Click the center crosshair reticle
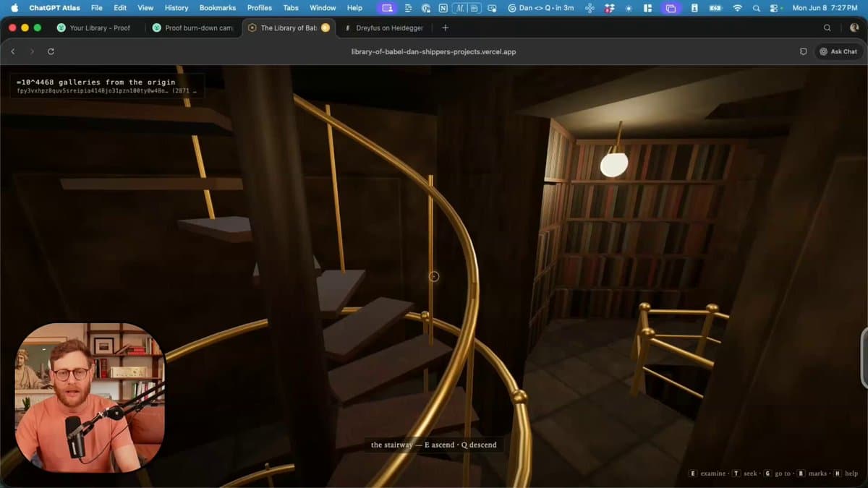868x488 pixels. pos(434,276)
